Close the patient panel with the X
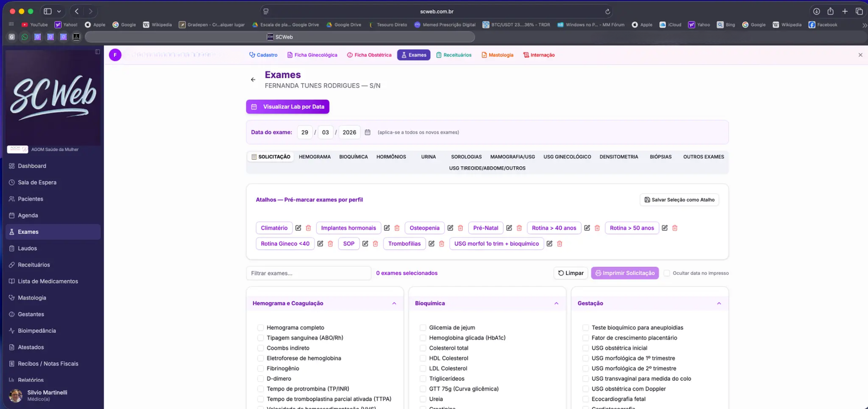This screenshot has height=409, width=868. pyautogui.click(x=860, y=55)
